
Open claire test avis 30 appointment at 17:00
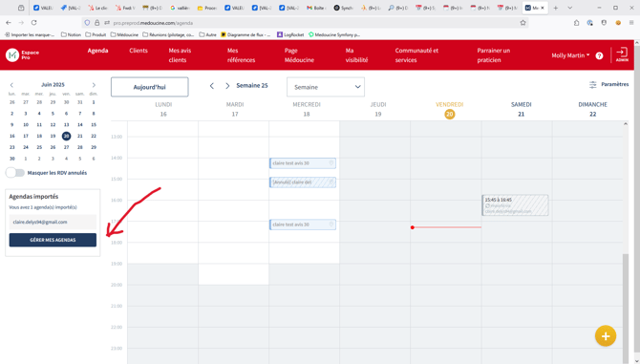[x=303, y=225]
